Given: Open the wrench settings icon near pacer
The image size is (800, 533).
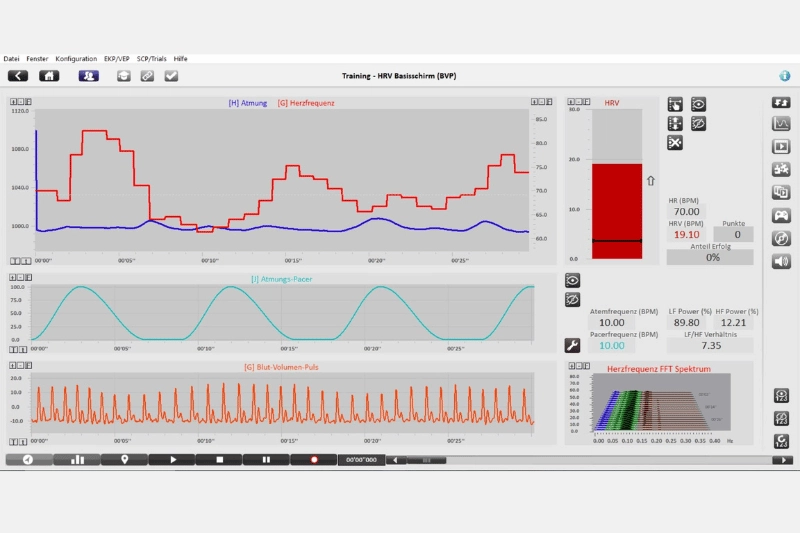Looking at the screenshot, I should point(572,345).
